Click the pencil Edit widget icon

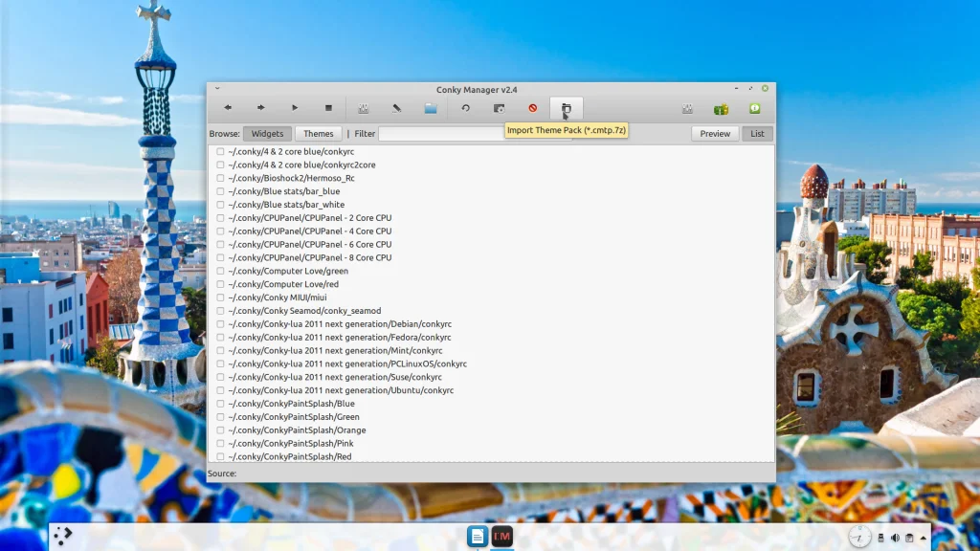coord(397,108)
